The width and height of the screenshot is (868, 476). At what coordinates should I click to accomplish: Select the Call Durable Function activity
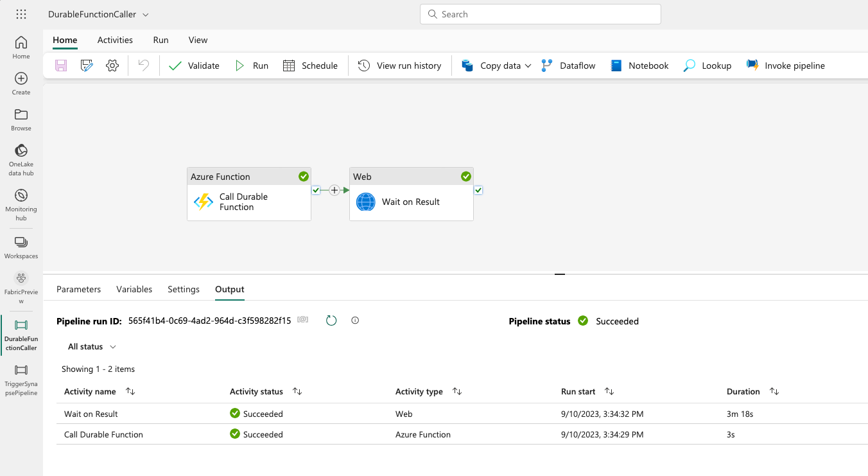[249, 194]
